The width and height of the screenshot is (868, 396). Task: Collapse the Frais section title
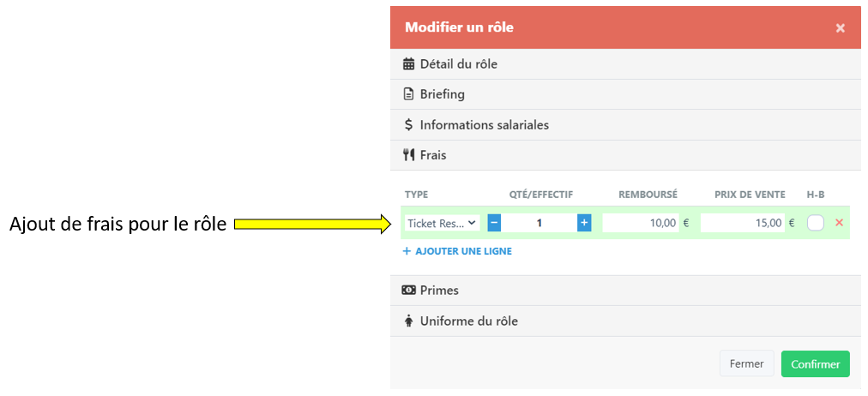pos(433,155)
